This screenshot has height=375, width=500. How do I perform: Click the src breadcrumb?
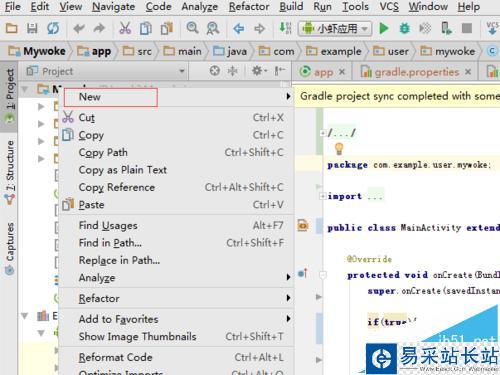(x=137, y=51)
